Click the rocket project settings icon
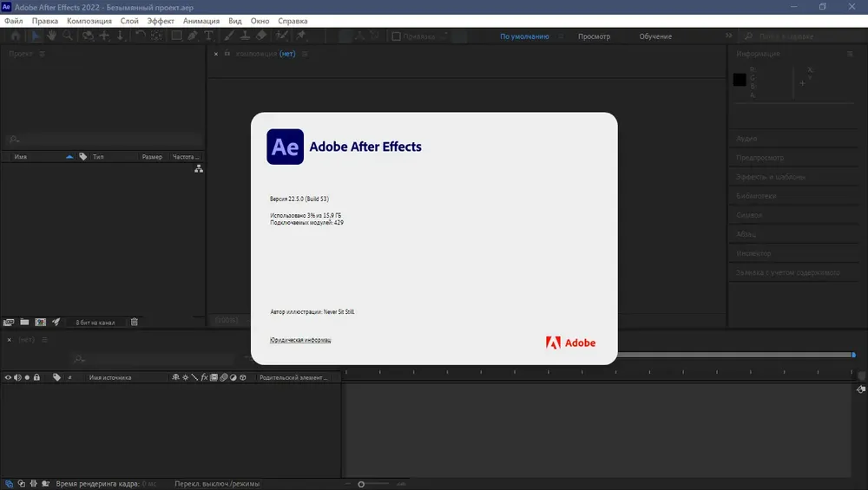The height and width of the screenshot is (490, 868). tap(56, 322)
